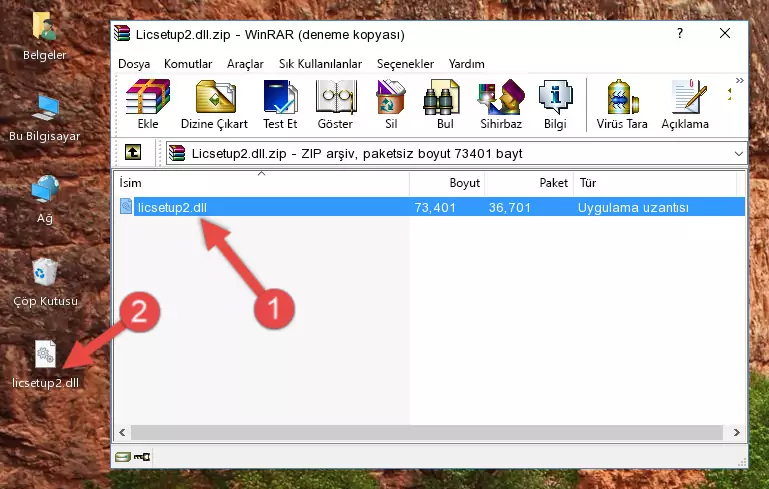Open Sık Kullanılanlar menu
Viewport: 769px width, 489px height.
[320, 64]
